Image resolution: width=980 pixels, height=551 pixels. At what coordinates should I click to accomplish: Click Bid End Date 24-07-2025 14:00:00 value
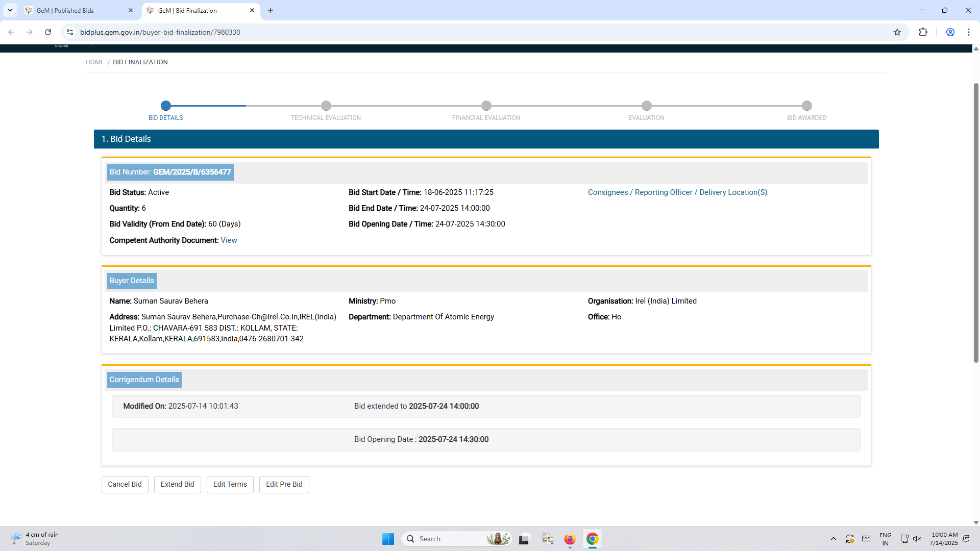(x=455, y=208)
